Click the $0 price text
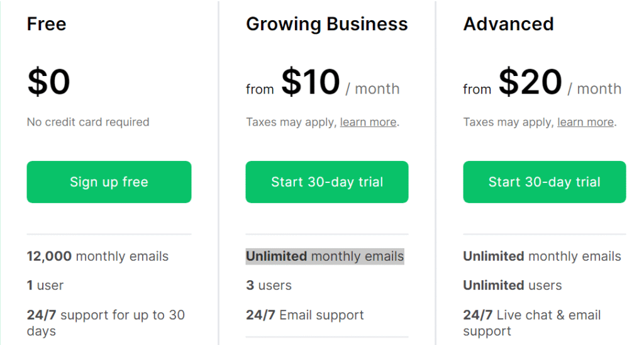Viewport: 644px width, 345px height. tap(48, 82)
